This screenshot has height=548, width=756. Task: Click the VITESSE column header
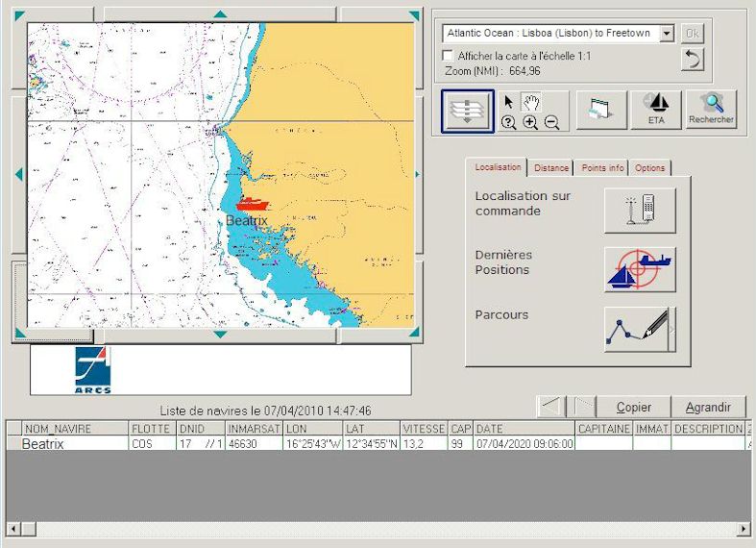tap(425, 429)
